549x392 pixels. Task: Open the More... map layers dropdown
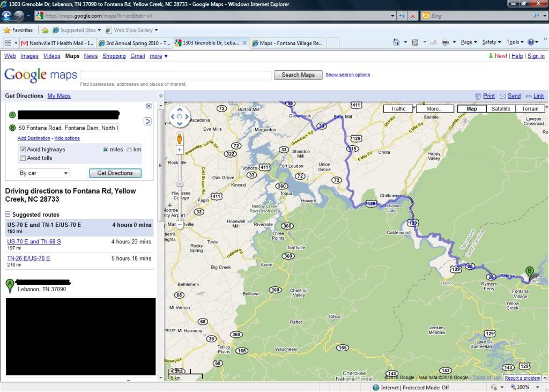[x=435, y=108]
